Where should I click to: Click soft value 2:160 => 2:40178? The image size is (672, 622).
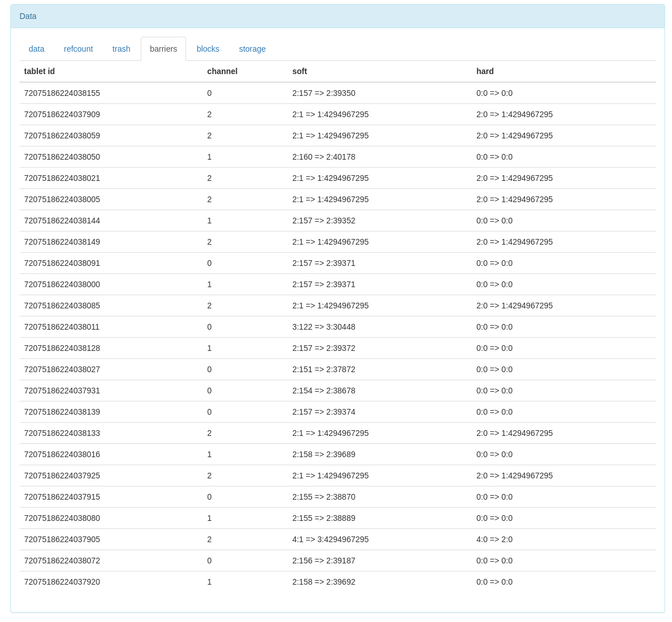pyautogui.click(x=323, y=157)
